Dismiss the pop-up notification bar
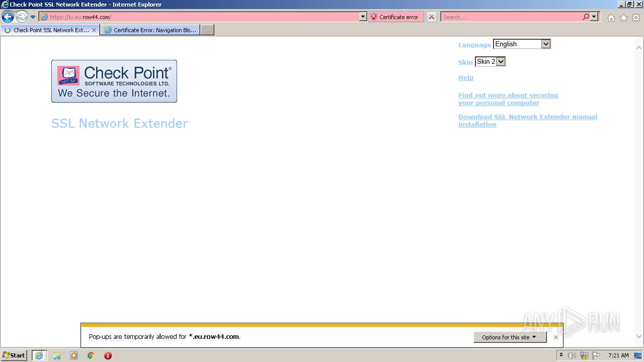 pos(556,337)
